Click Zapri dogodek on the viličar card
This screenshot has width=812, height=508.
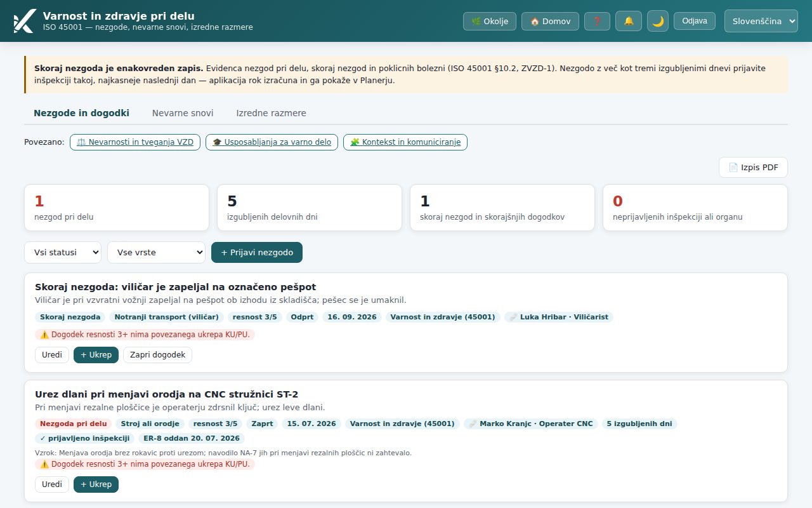pos(157,355)
